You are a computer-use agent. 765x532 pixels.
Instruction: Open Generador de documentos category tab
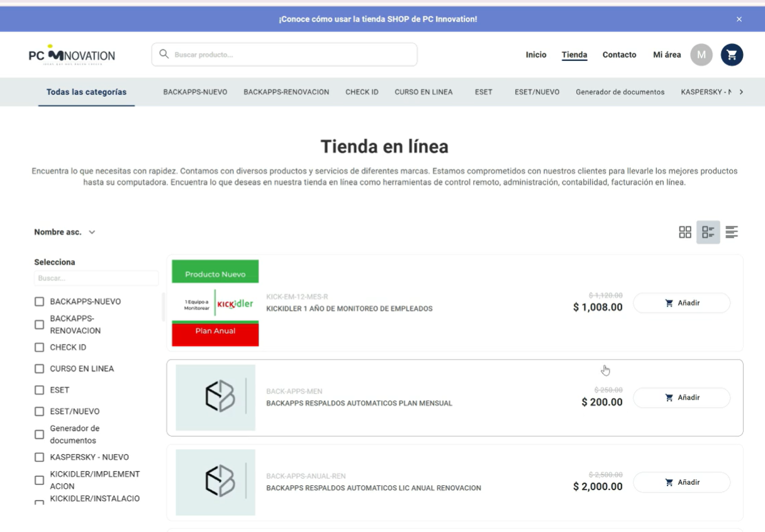(620, 92)
